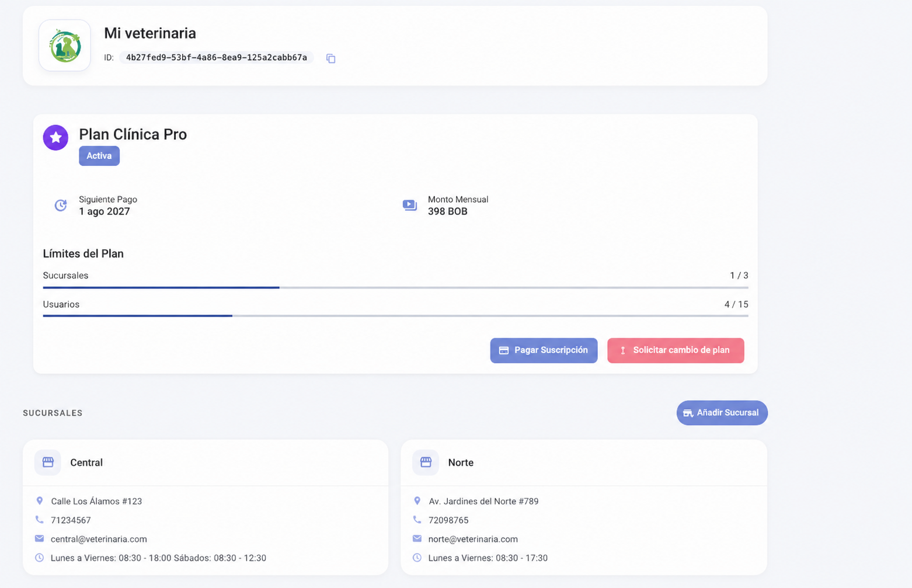Viewport: 912px width, 588px height.
Task: Click the 1 / 3 branches count
Action: click(x=739, y=276)
